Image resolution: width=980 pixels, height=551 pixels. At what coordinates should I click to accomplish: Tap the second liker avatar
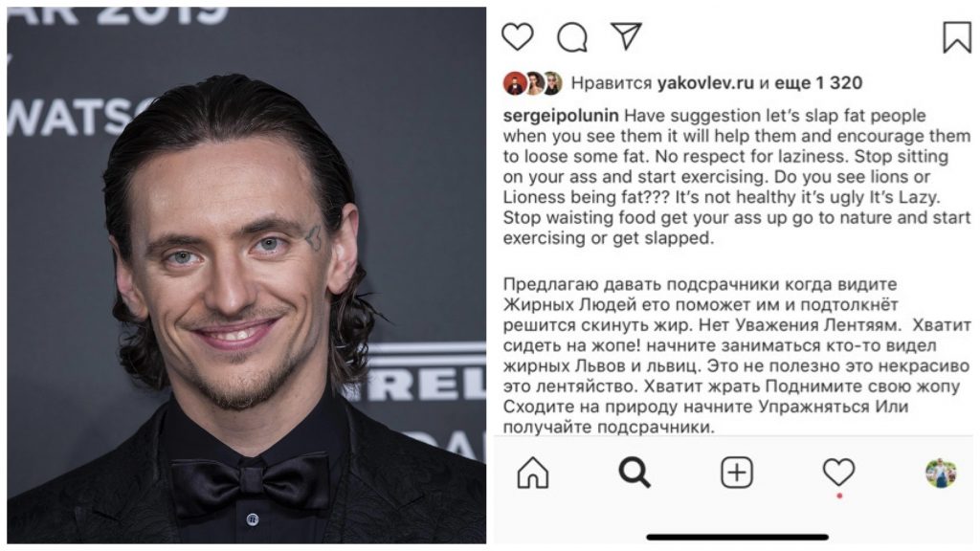pos(534,83)
